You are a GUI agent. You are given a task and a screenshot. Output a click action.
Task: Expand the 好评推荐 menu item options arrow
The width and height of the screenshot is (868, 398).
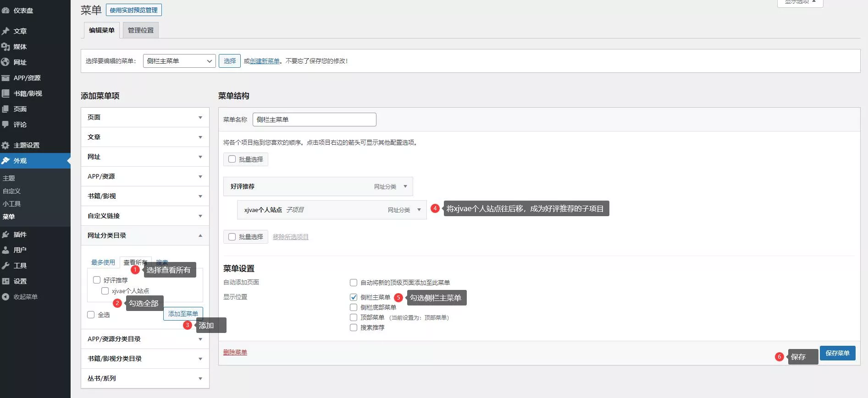point(405,186)
